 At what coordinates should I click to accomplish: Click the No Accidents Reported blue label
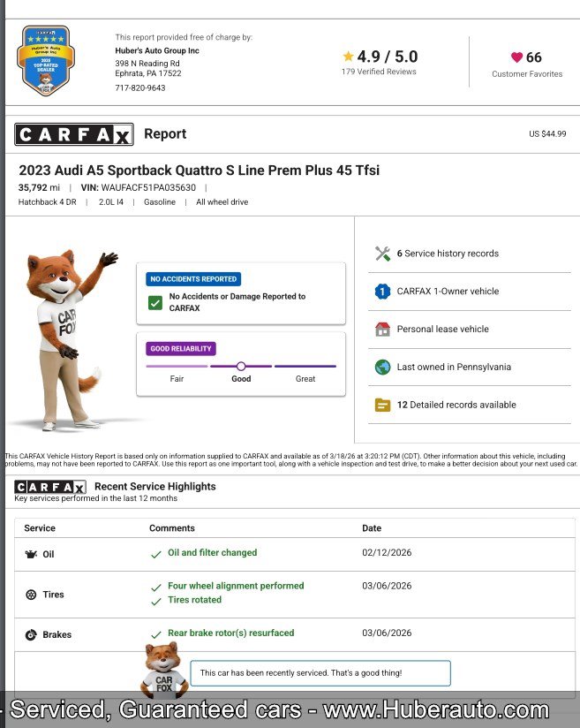coord(193,279)
